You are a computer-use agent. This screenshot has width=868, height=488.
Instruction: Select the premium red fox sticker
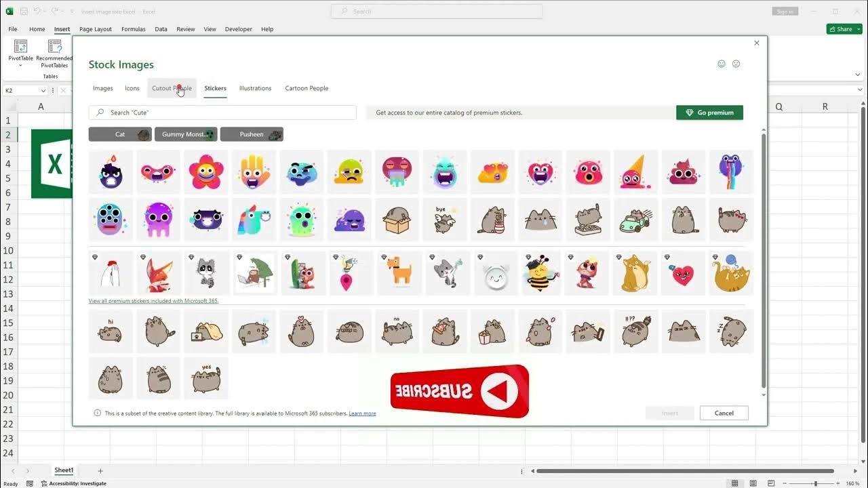[158, 272]
